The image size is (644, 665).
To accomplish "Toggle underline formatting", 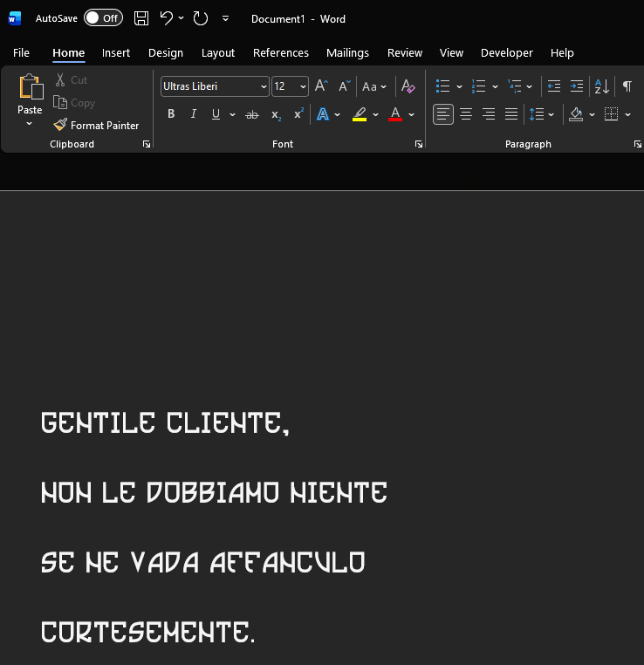I will [216, 113].
